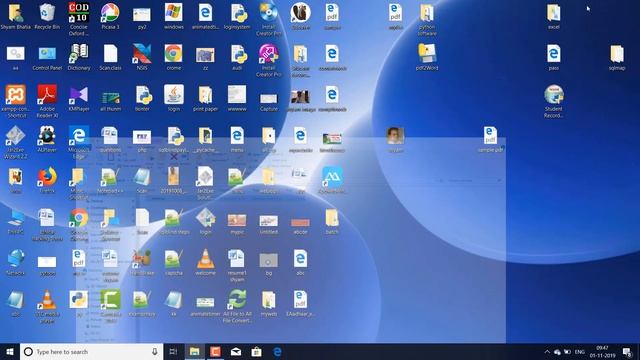
Task: Open the print paper folder icon
Action: (205, 99)
